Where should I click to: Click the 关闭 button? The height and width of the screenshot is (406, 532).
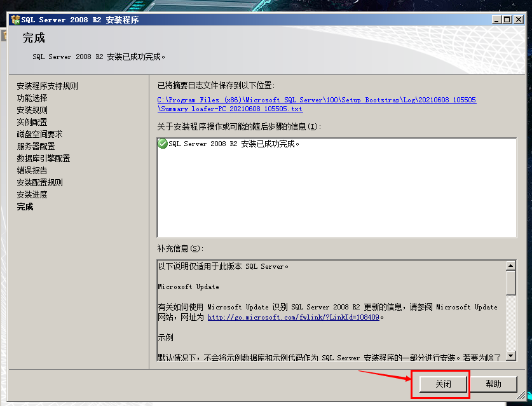(x=443, y=384)
